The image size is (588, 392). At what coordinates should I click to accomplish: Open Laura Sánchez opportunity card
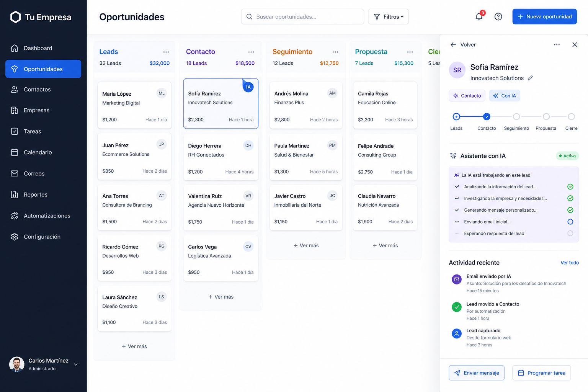(134, 309)
